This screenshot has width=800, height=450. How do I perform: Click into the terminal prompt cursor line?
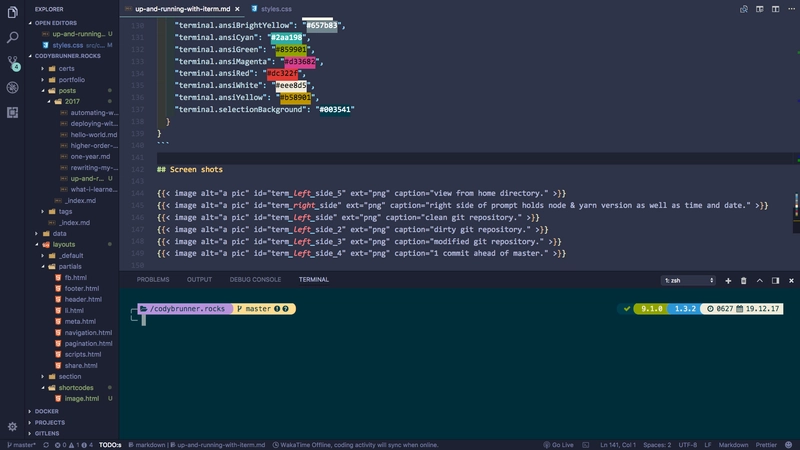(x=144, y=320)
